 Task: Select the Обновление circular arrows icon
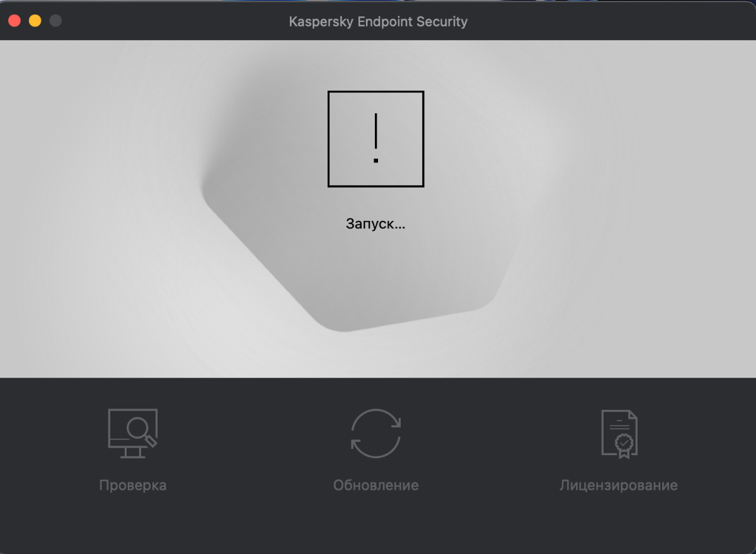pyautogui.click(x=376, y=434)
